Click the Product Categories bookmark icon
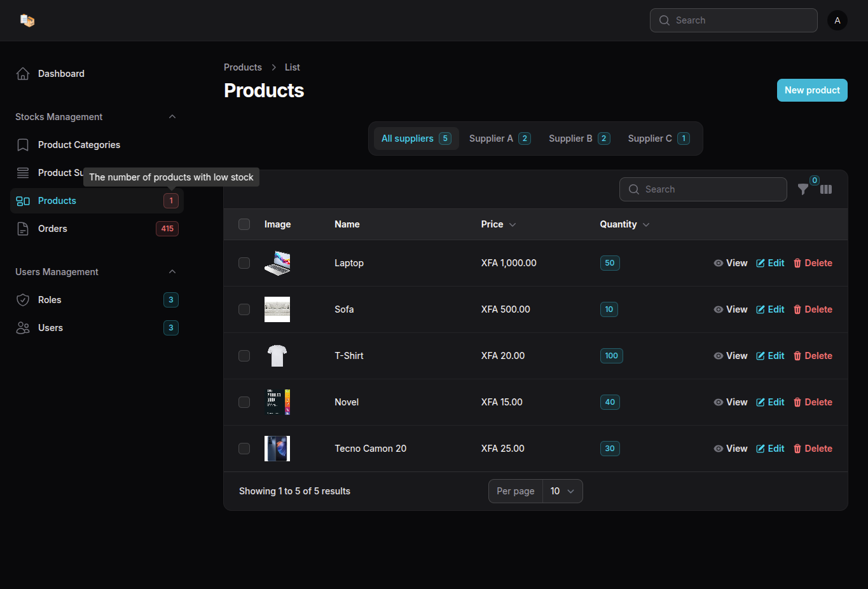This screenshot has height=589, width=868. 23,145
